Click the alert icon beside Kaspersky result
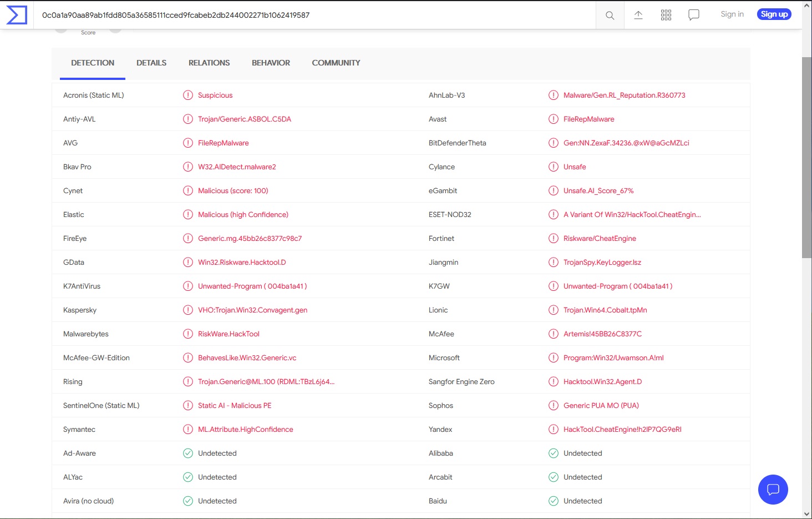Image resolution: width=812 pixels, height=519 pixels. click(188, 310)
